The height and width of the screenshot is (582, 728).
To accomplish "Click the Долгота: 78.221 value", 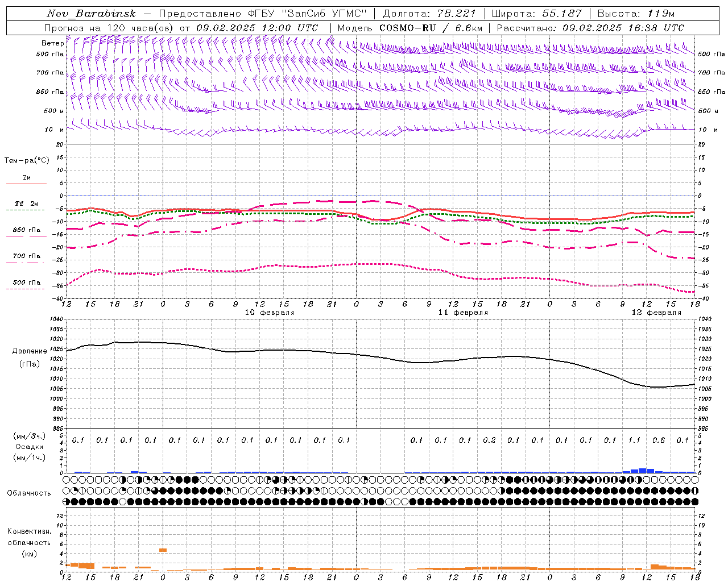I will pos(429,14).
